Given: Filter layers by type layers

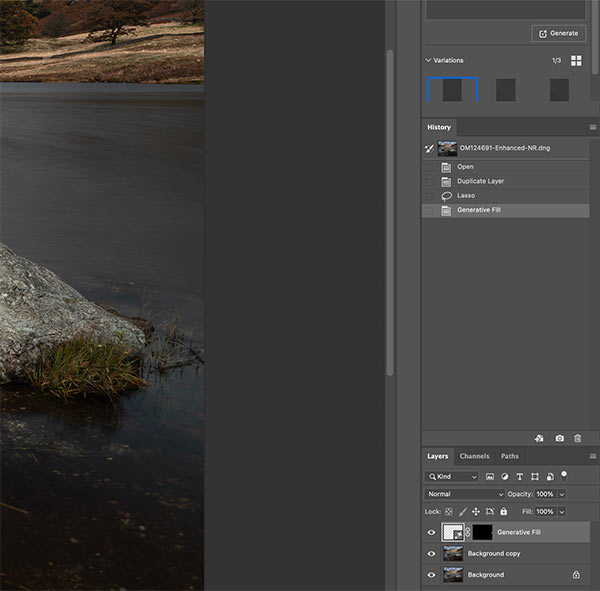Looking at the screenshot, I should pyautogui.click(x=520, y=477).
